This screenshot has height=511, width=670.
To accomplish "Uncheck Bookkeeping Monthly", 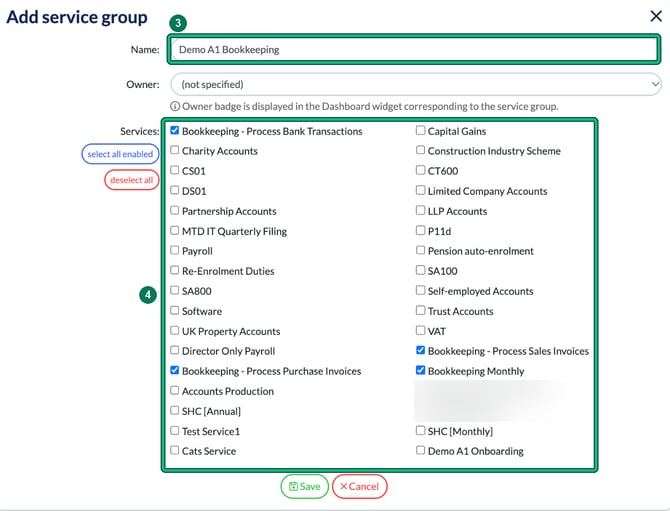I will [x=420, y=370].
